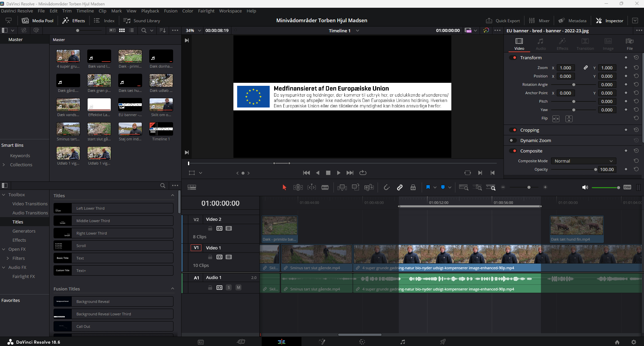644x346 pixels.
Task: Toggle loop playback icon
Action: [363, 173]
